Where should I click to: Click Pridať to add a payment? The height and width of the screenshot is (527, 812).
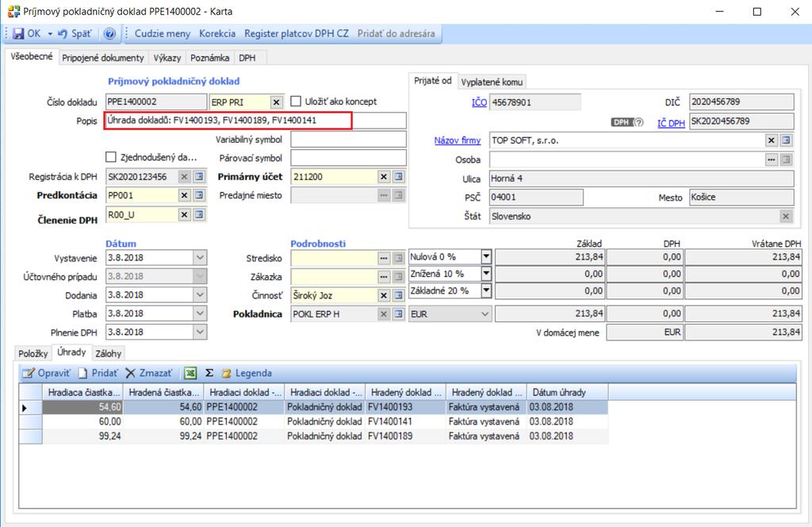98,373
